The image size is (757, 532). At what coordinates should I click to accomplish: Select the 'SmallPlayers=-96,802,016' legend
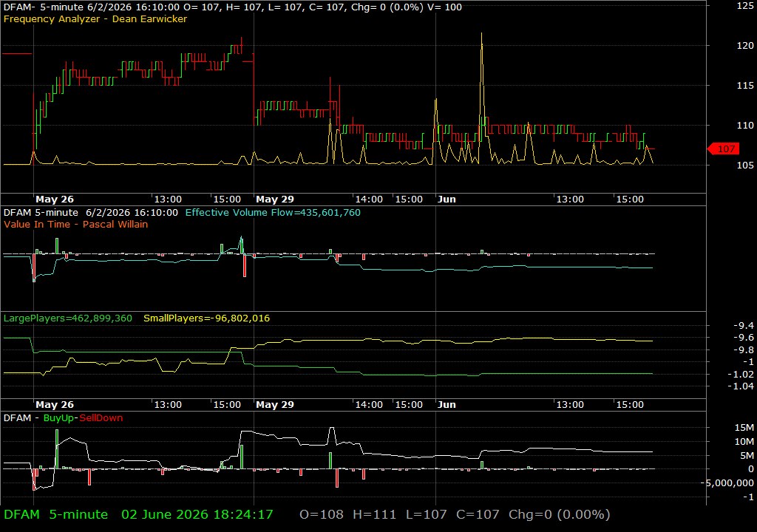click(207, 318)
